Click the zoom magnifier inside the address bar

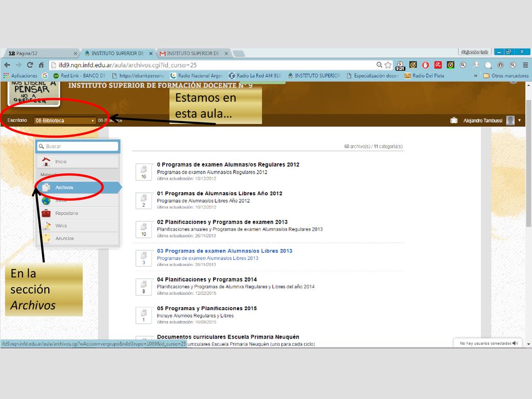[x=379, y=65]
